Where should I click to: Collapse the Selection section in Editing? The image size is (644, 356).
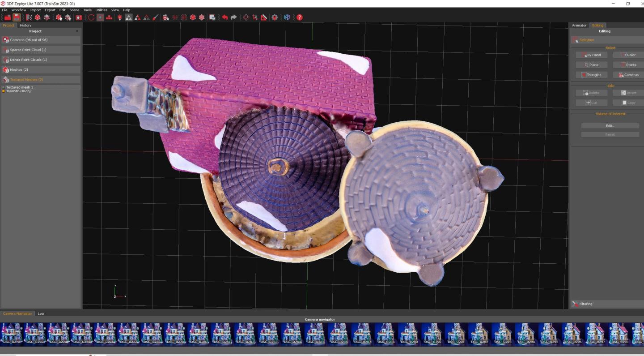(x=607, y=40)
